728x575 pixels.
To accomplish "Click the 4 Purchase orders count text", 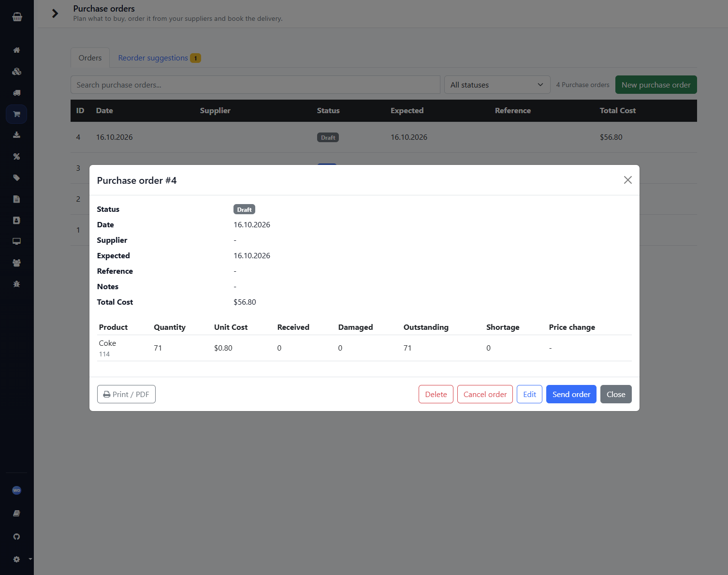I will [582, 85].
